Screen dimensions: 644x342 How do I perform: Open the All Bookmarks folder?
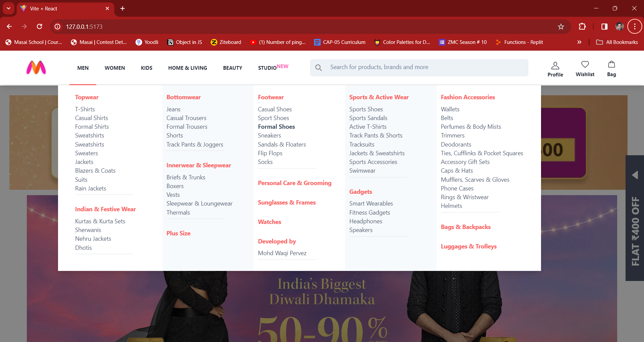[x=617, y=42]
